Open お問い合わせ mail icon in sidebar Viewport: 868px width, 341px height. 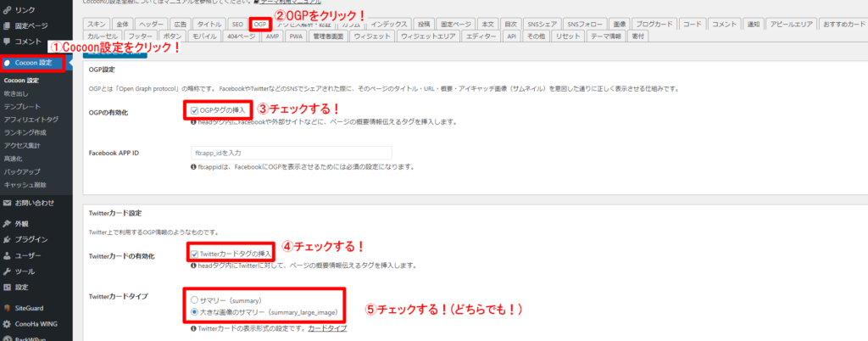click(x=7, y=203)
